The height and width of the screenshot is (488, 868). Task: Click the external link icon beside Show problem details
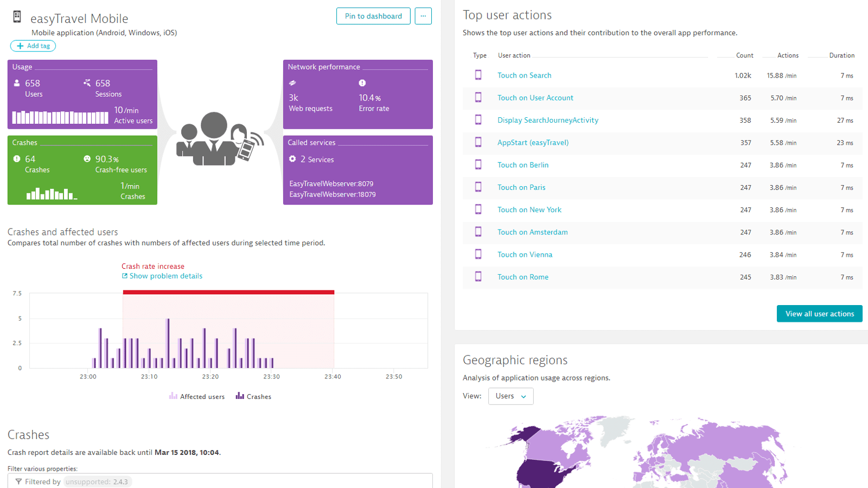point(125,276)
